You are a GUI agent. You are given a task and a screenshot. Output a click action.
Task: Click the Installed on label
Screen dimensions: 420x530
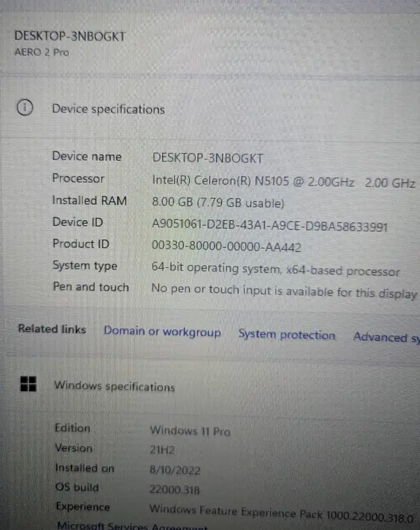[85, 468]
